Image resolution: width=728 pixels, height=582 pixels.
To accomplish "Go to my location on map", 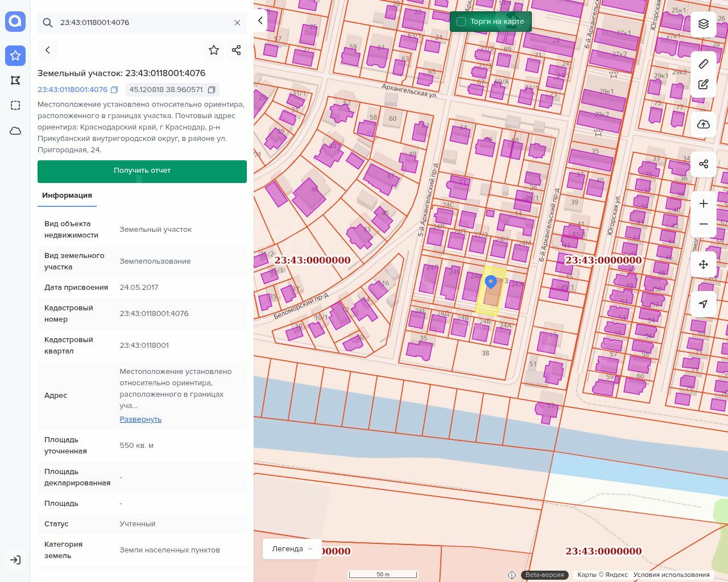I will click(x=704, y=304).
